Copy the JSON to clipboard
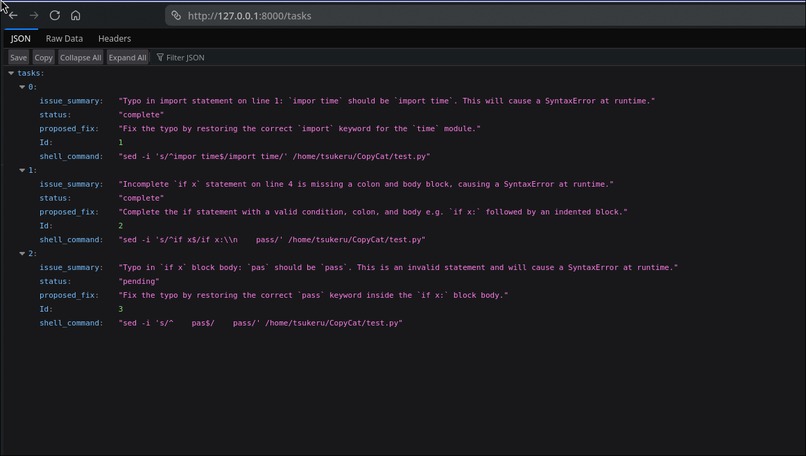 (44, 58)
